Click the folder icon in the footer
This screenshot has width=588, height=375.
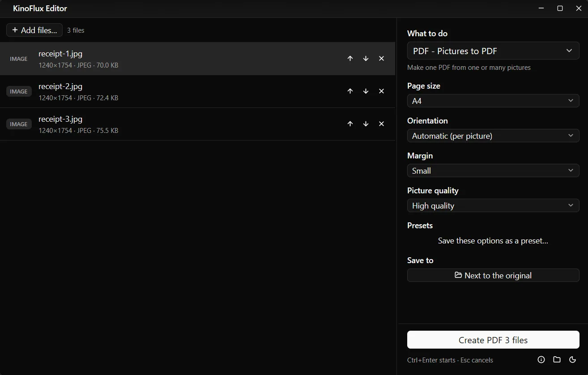(x=557, y=360)
